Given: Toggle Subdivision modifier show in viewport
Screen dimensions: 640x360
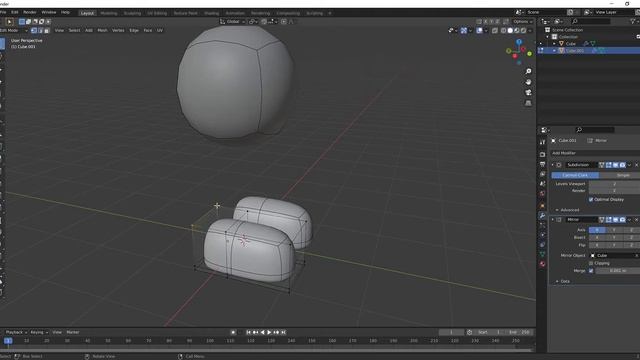Looking at the screenshot, I should coord(616,165).
